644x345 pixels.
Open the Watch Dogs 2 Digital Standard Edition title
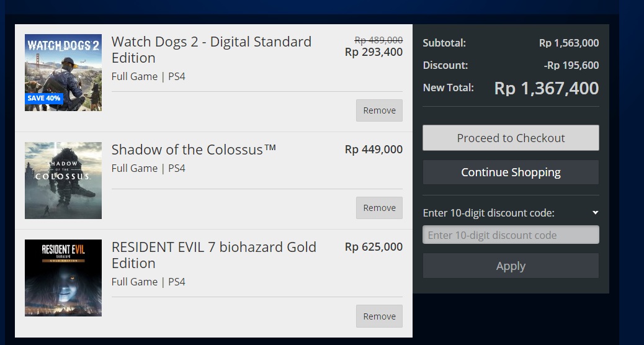pyautogui.click(x=211, y=50)
